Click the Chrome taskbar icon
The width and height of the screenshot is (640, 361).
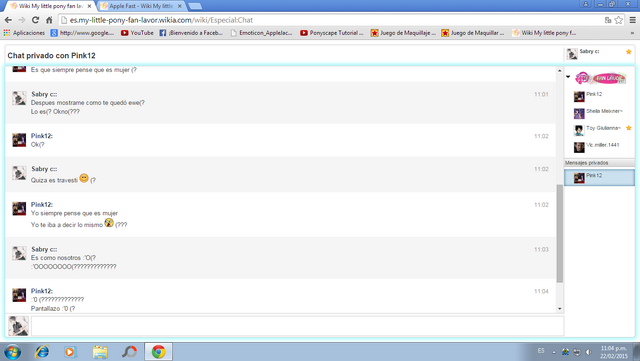(x=158, y=352)
